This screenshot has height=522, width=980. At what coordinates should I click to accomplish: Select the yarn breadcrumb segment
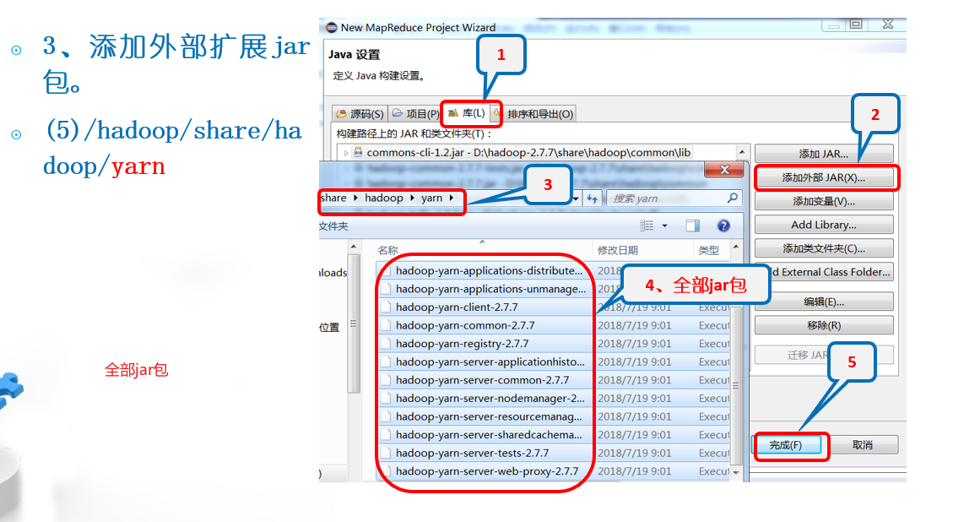431,198
